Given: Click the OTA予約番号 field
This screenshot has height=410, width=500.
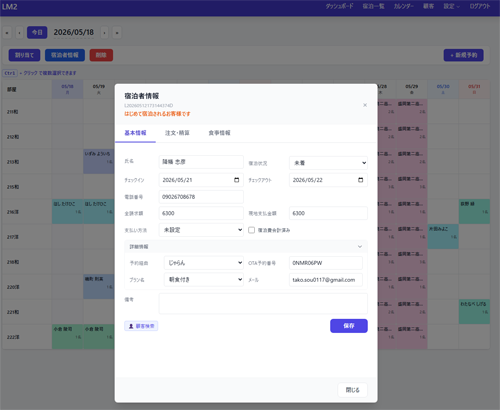Looking at the screenshot, I should click(326, 263).
